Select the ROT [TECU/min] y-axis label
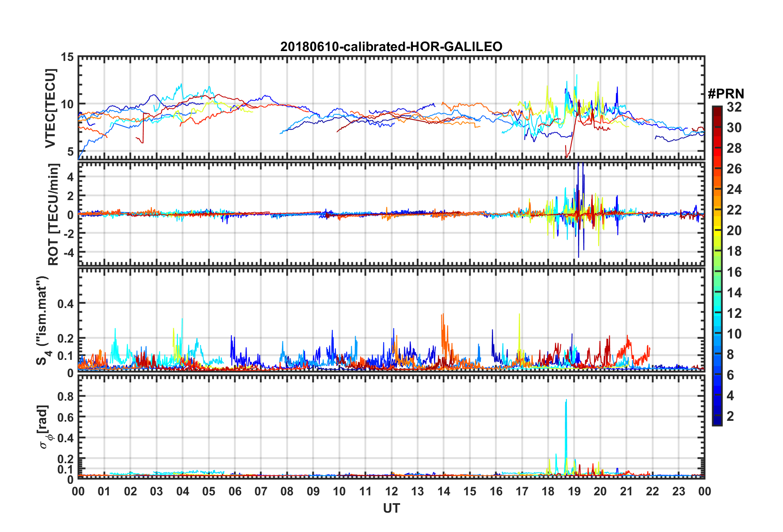This screenshot has height=532, width=783. coord(53,214)
